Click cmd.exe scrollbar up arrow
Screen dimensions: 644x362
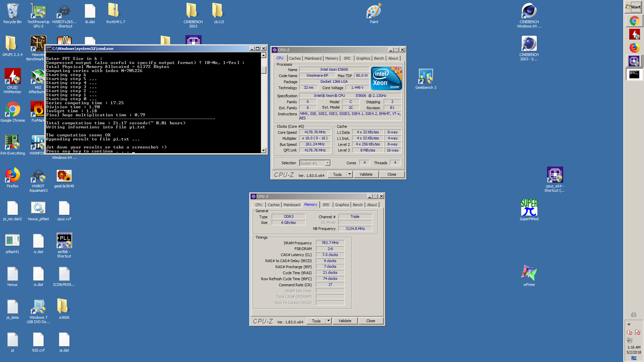coord(264,55)
